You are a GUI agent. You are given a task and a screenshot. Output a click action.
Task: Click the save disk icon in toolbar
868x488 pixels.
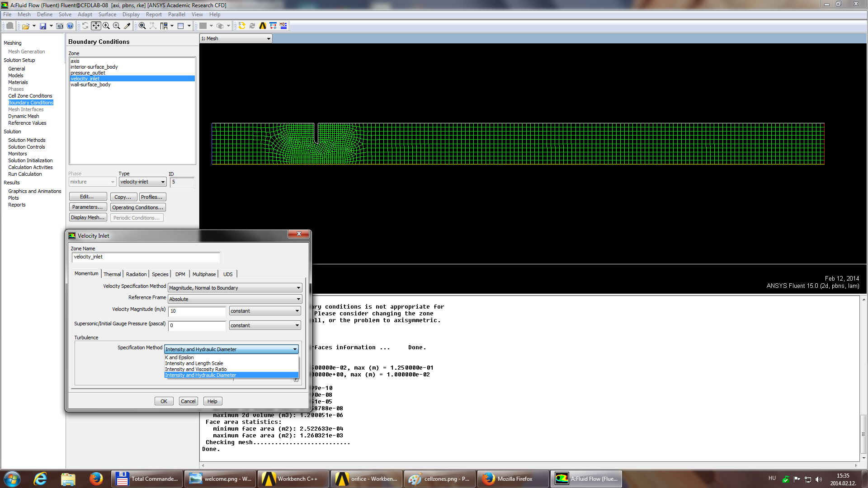[x=43, y=26]
